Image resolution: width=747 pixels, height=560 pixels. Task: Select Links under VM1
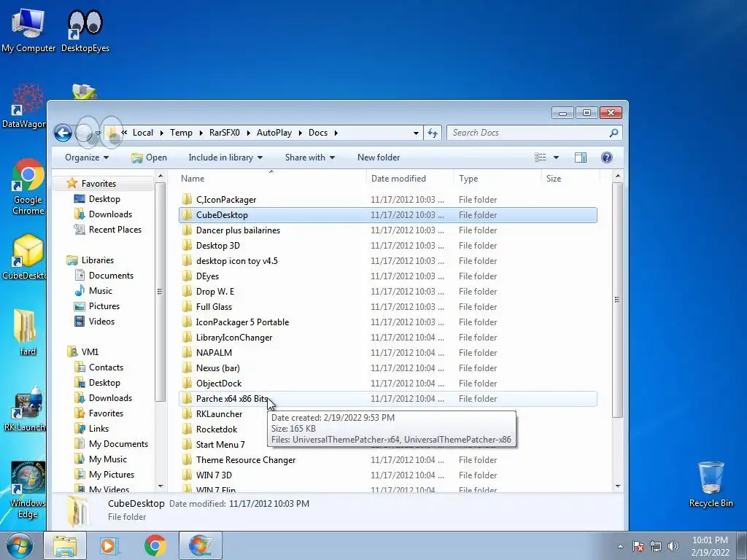(98, 429)
